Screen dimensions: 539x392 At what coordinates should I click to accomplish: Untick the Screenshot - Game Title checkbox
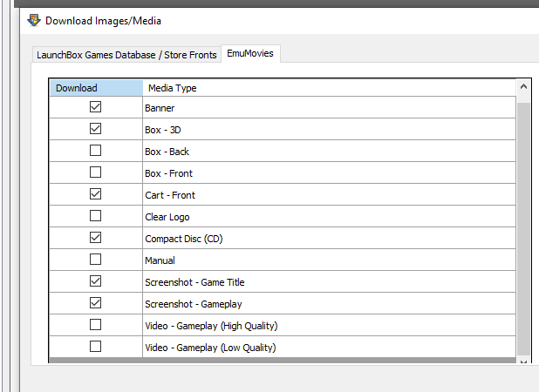pos(95,281)
